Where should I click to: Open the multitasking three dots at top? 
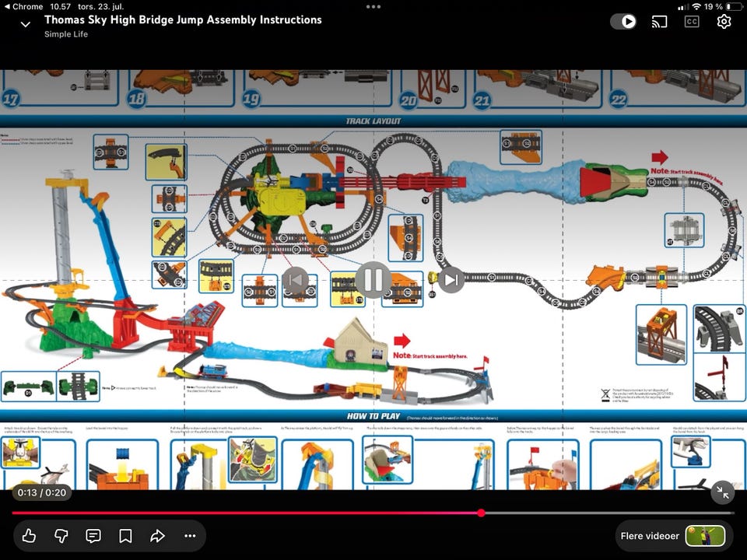[373, 7]
